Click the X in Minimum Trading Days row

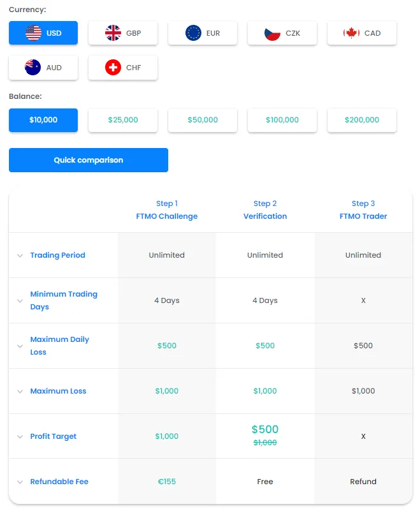[363, 300]
